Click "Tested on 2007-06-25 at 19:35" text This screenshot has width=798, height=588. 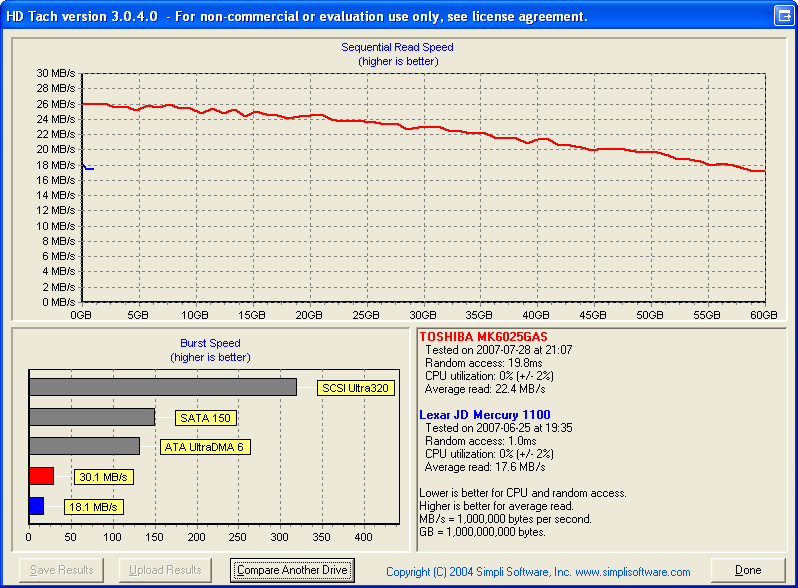click(x=499, y=428)
